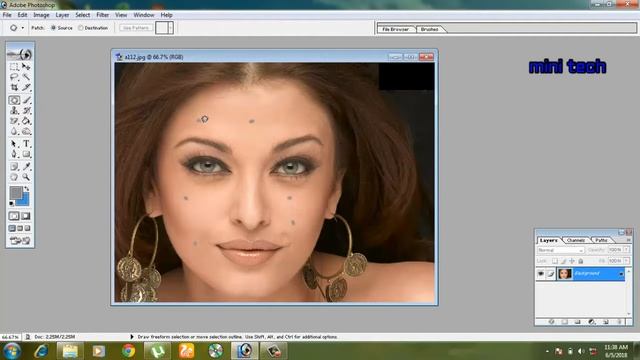Viewport: 640px width, 360px height.
Task: Open the Fill slider arrow
Action: coord(626,261)
